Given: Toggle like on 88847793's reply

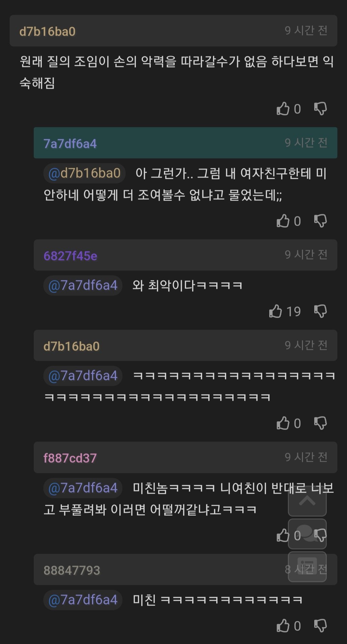Looking at the screenshot, I should [283, 626].
